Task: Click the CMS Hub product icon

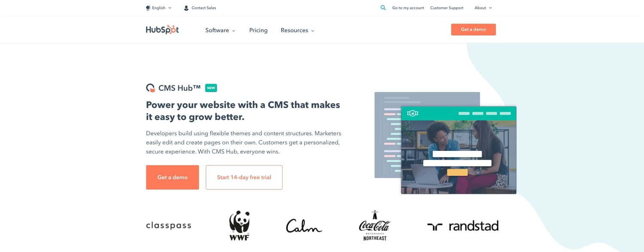Action: 150,88
